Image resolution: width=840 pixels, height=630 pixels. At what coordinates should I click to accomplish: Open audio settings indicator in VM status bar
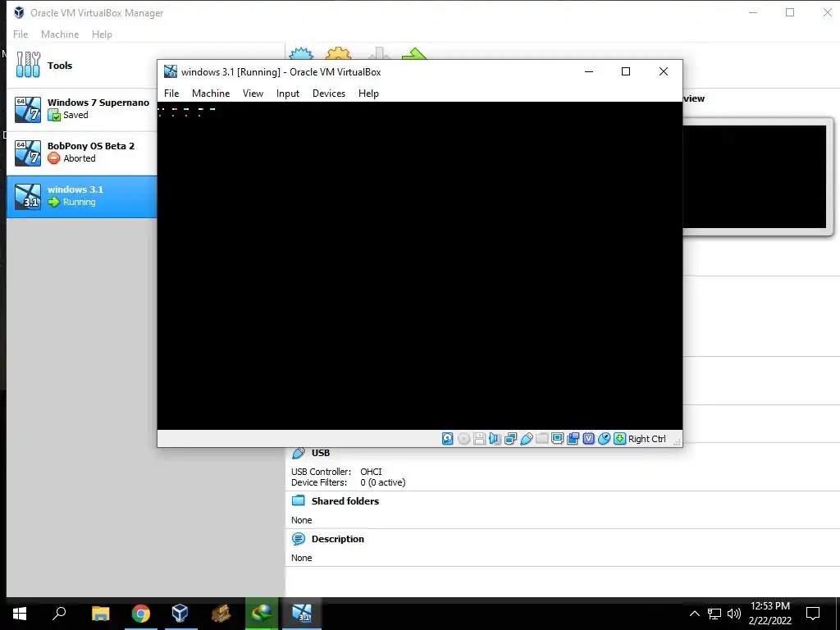(495, 439)
